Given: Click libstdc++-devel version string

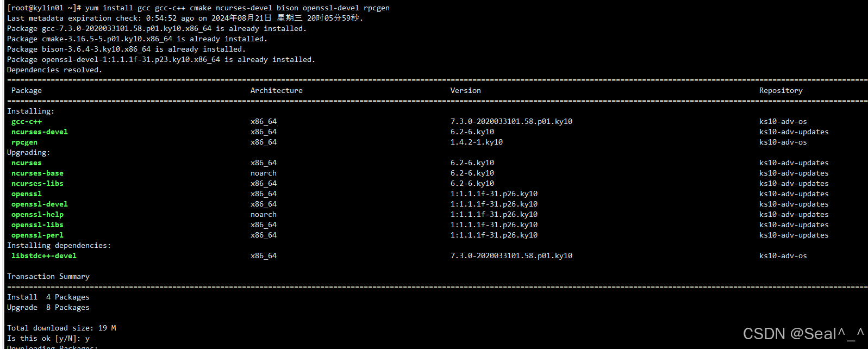Looking at the screenshot, I should [511, 256].
